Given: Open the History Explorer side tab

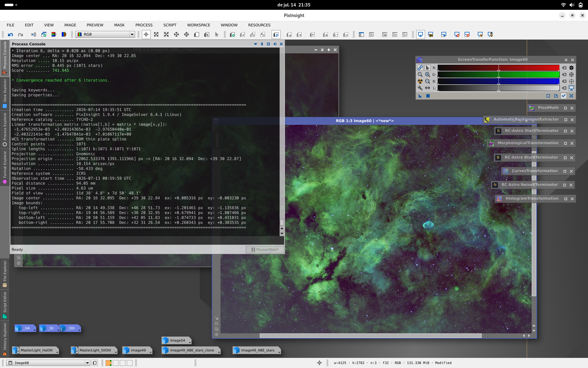Looking at the screenshot, I should 5,339.
